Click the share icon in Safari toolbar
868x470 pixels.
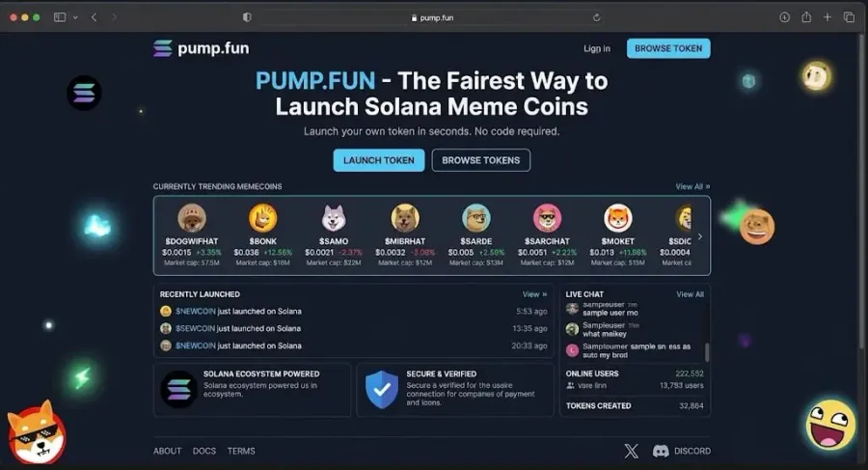806,17
